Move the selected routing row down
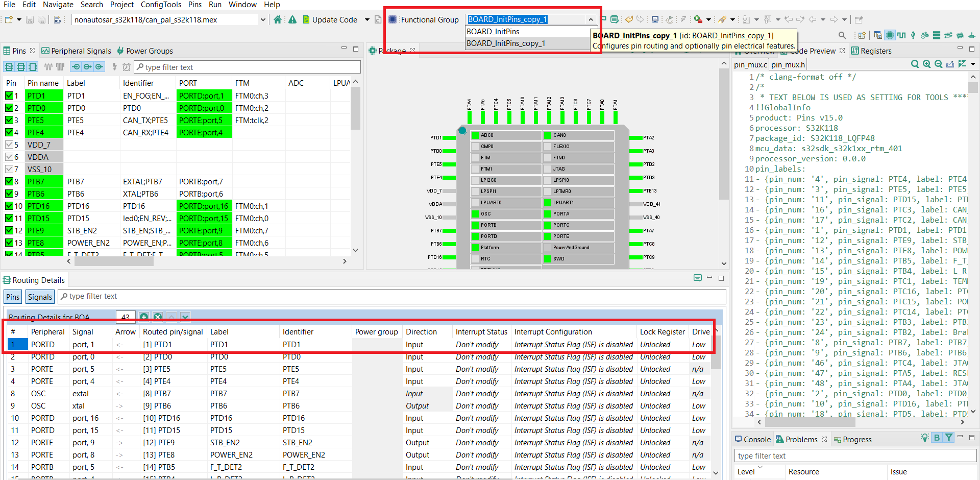Image resolution: width=980 pixels, height=480 pixels. click(x=185, y=317)
